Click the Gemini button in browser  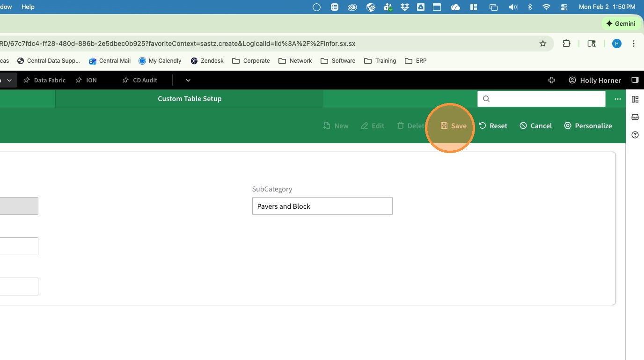621,23
